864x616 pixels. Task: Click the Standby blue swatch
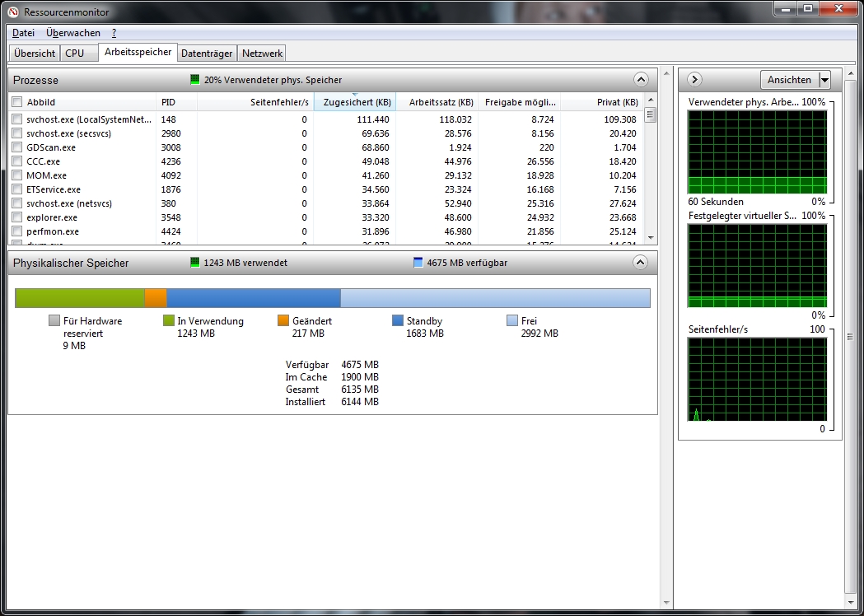click(x=398, y=320)
